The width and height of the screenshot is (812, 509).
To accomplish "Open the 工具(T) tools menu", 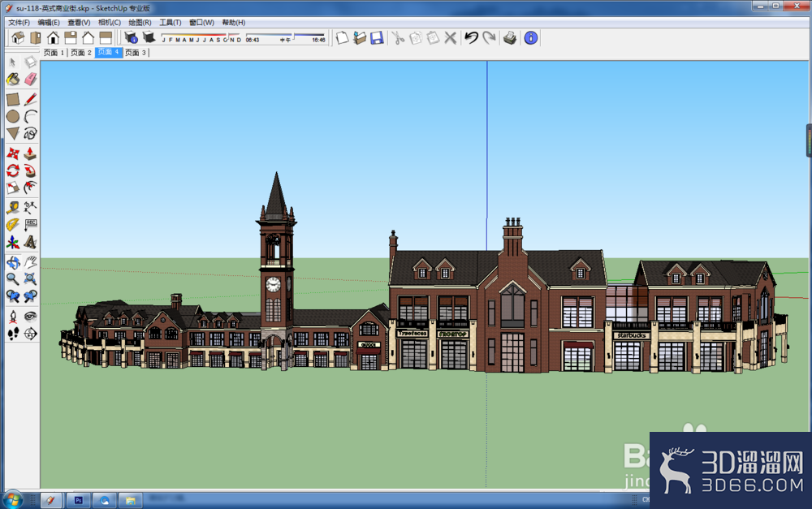I will [x=170, y=22].
